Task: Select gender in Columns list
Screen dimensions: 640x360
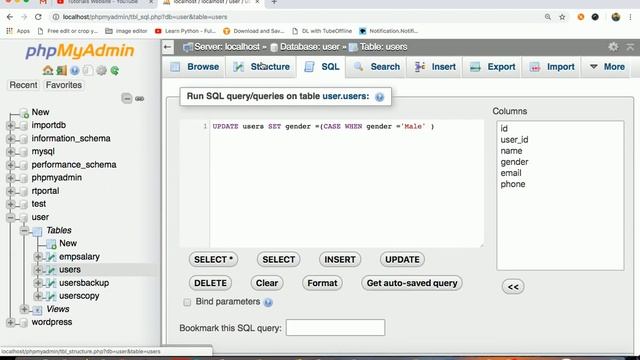Action: tap(514, 162)
